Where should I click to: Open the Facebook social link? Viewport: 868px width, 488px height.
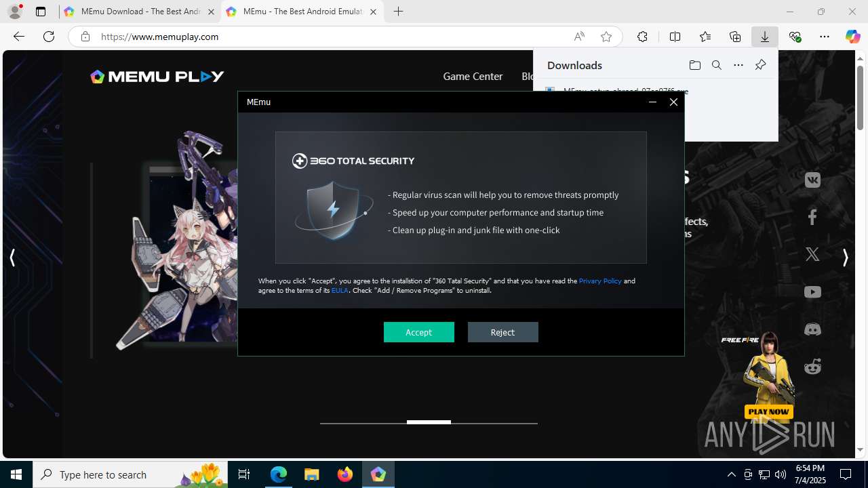coord(812,217)
